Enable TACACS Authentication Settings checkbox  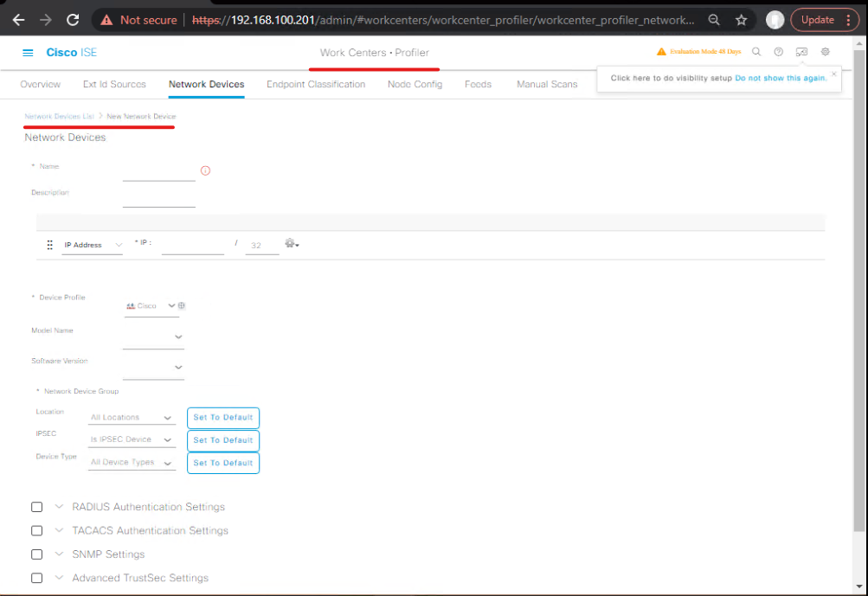click(x=37, y=531)
